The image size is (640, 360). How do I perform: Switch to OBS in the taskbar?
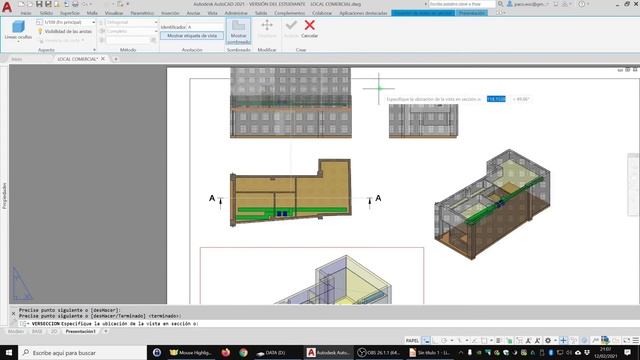[378, 352]
